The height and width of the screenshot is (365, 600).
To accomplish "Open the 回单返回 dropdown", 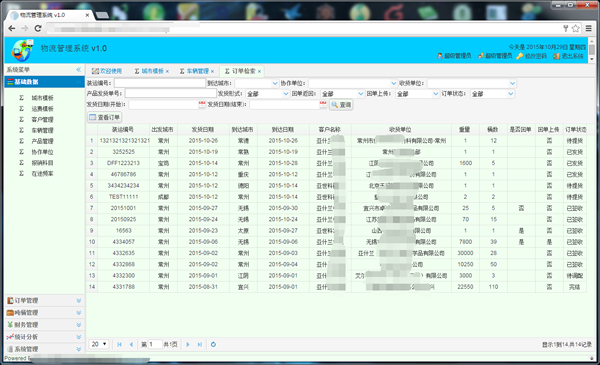I will [360, 94].
